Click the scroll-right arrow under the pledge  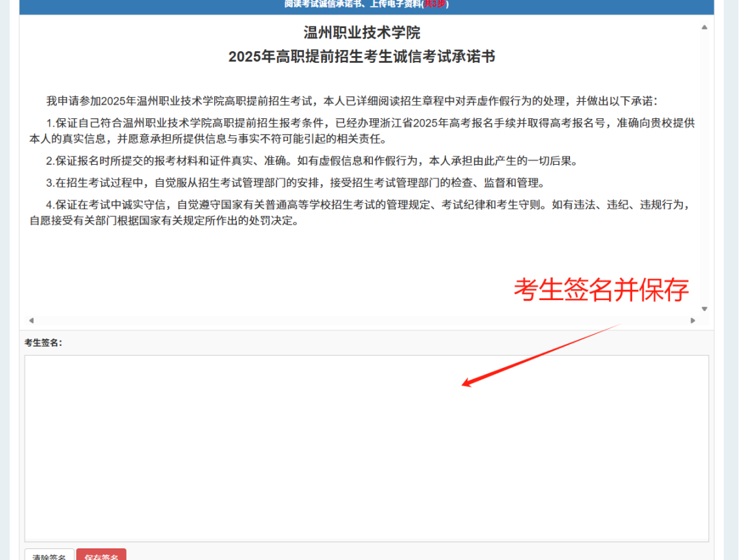coord(692,320)
